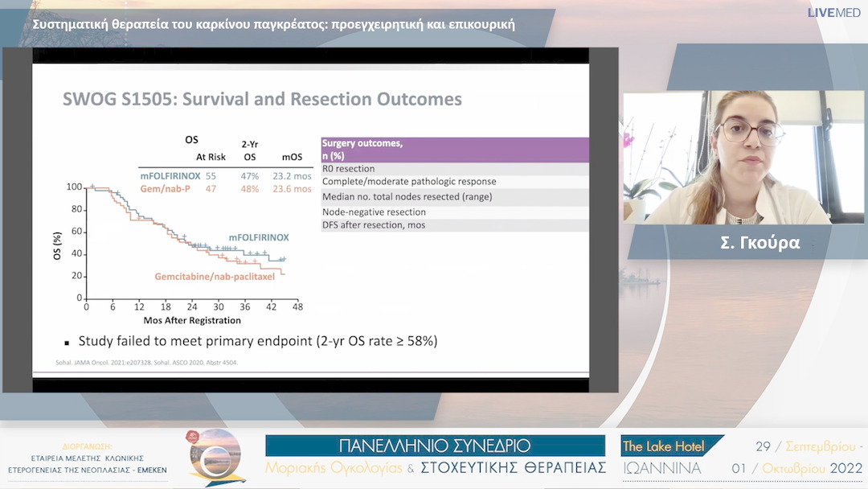Screen dimensions: 868x489
Task: Select Complete/moderate pathologic response row
Action: 454,182
